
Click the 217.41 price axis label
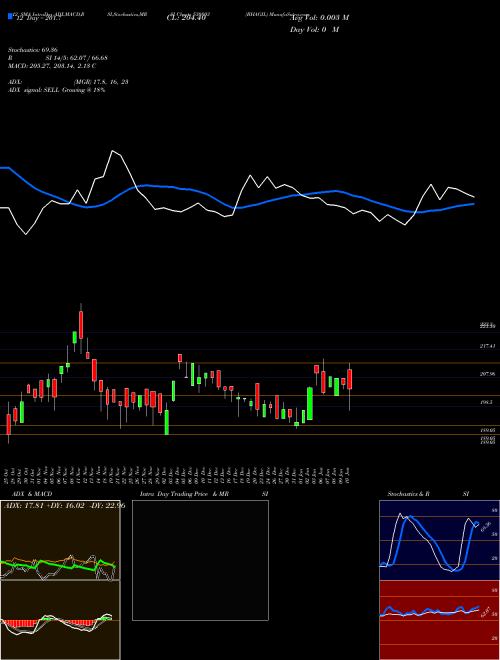tap(487, 346)
